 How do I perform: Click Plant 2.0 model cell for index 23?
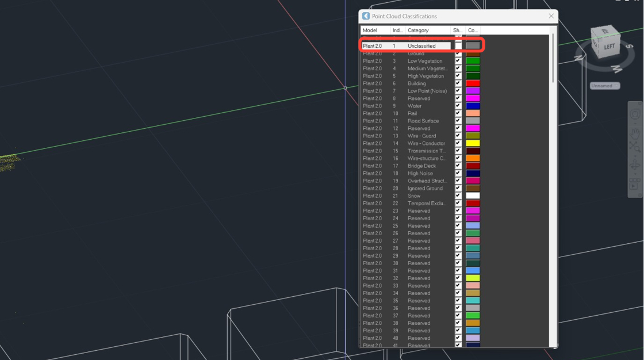pyautogui.click(x=372, y=210)
